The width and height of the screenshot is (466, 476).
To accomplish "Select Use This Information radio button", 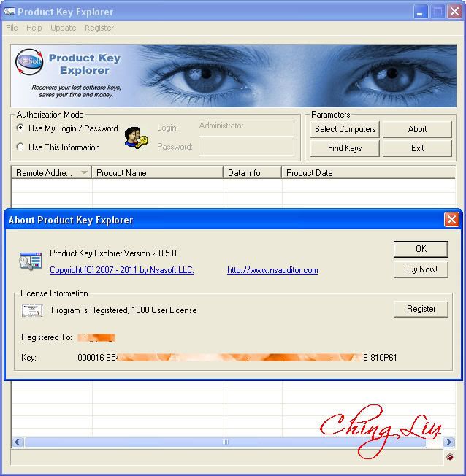I will tap(20, 147).
